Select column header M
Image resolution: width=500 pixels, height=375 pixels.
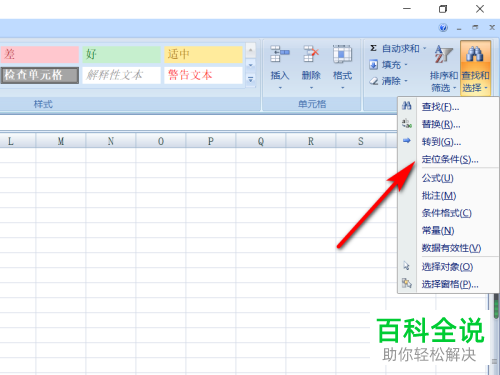(x=61, y=141)
